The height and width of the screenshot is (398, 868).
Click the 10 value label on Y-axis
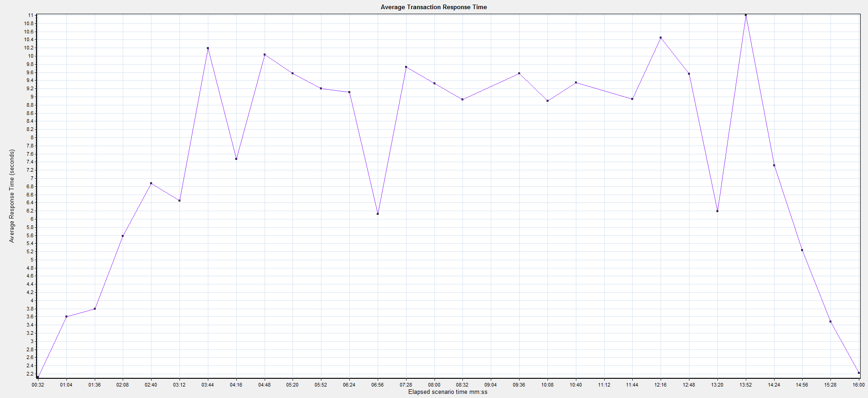pos(31,56)
